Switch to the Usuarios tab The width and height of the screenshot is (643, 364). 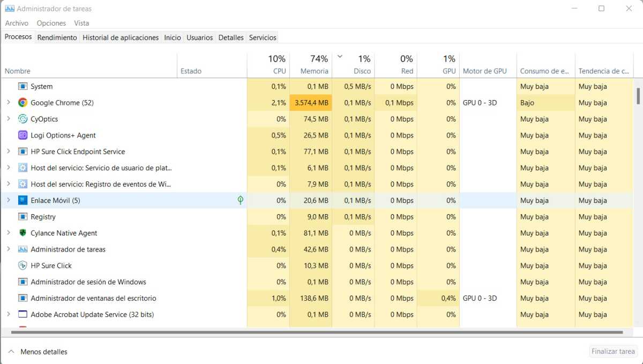[200, 37]
